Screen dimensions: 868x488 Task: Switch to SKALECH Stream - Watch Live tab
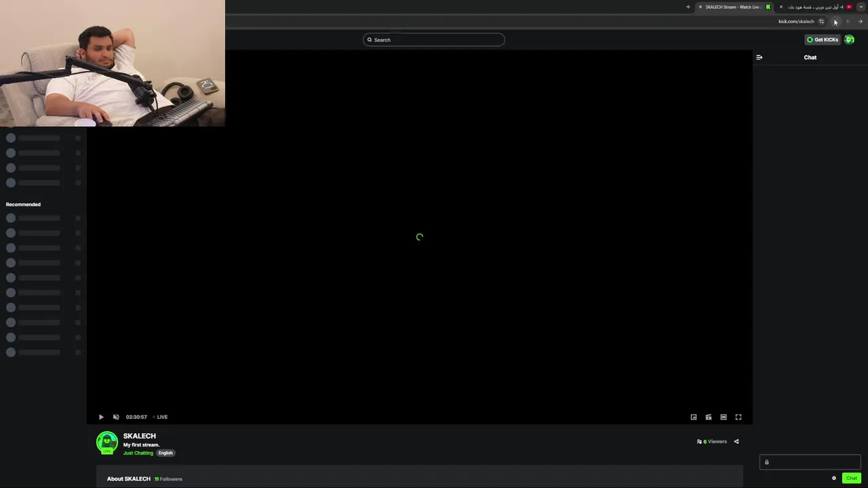point(734,7)
